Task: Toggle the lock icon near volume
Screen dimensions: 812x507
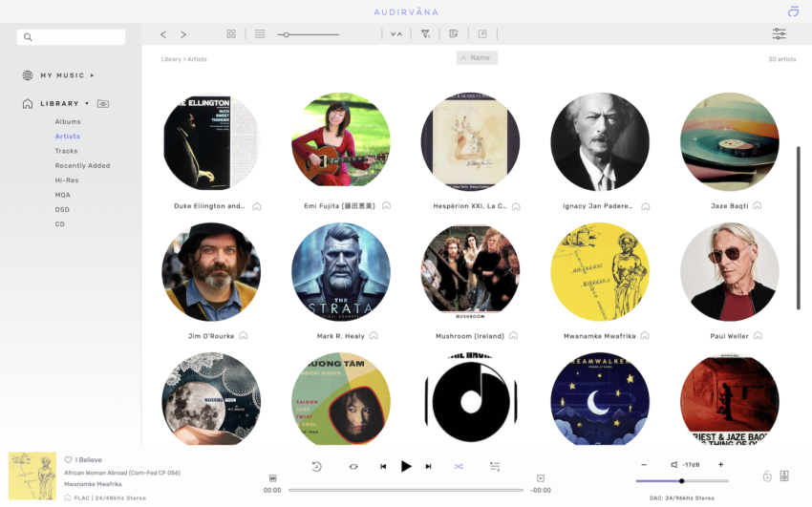Action: point(767,475)
